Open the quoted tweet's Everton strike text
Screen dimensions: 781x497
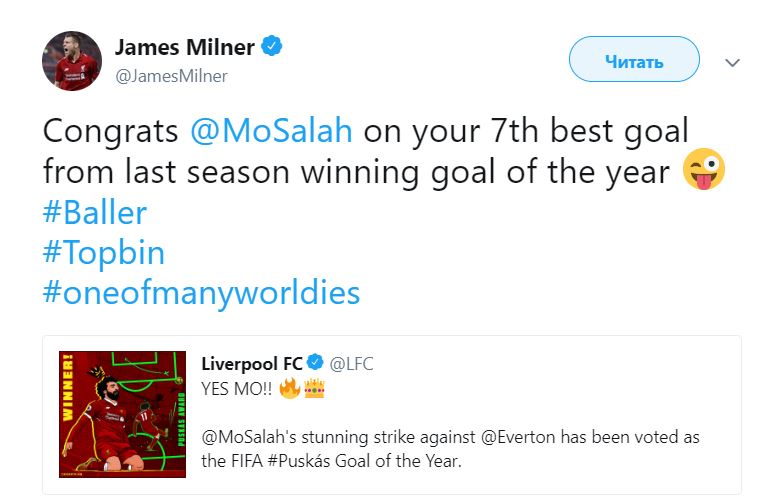point(450,449)
